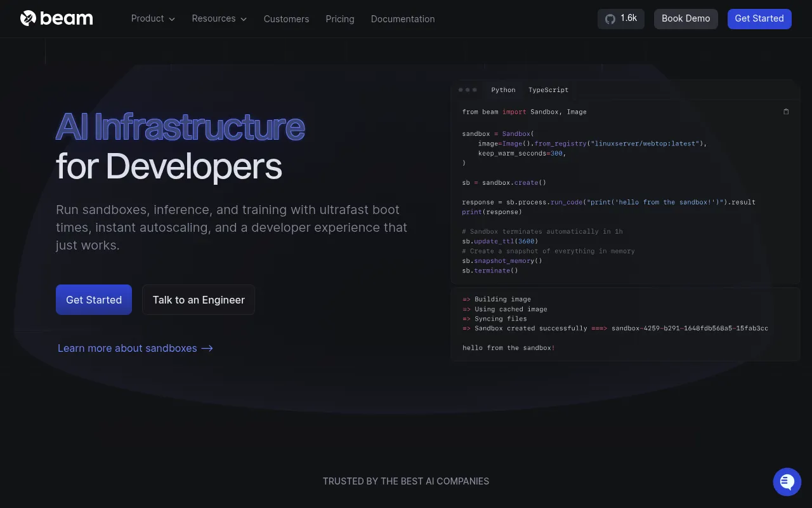Screen dimensions: 812x508
Task: Click the 'Run sandboxes, inference, and training' paragraph
Action: 232,227
